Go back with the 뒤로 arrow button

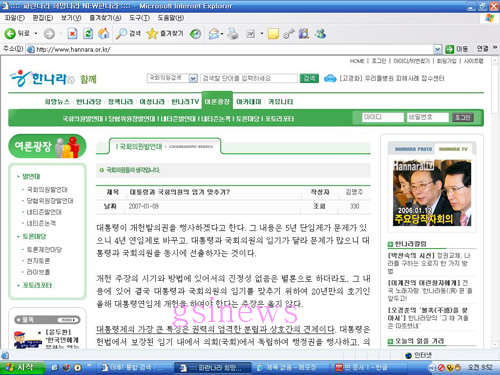coord(17,33)
